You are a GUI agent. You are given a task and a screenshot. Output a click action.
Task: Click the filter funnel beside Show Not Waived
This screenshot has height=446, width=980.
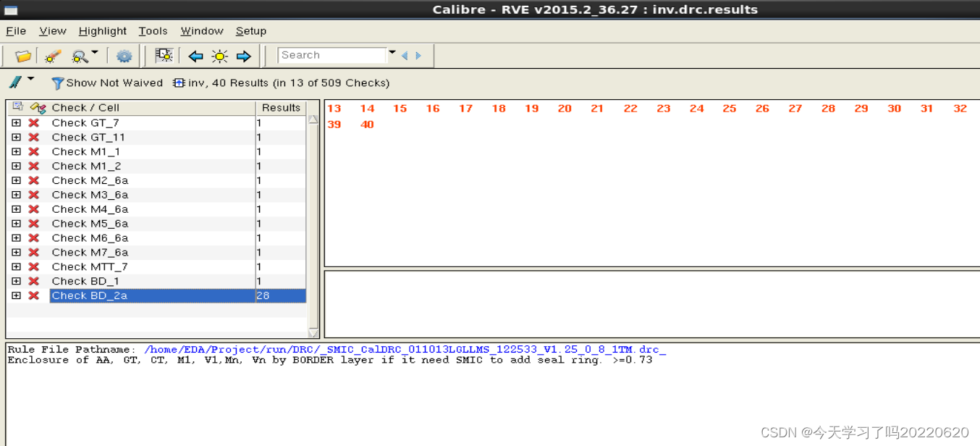pyautogui.click(x=58, y=83)
